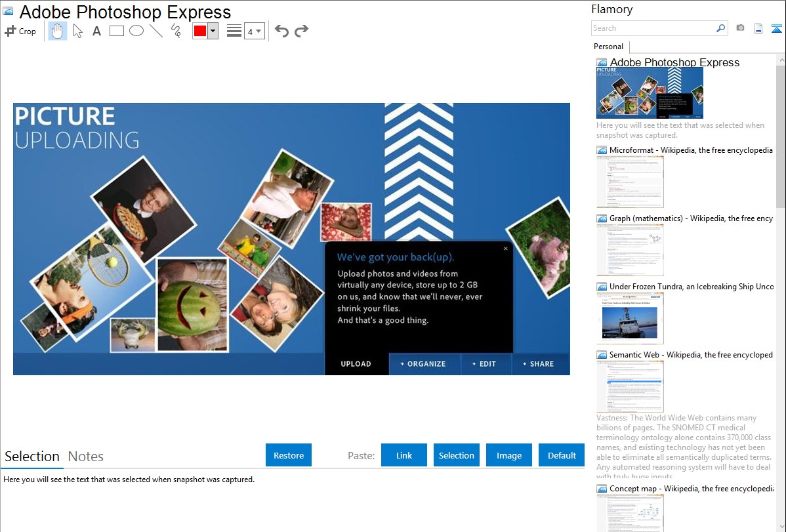Click the blue upload tray icon
Image resolution: width=786 pixels, height=532 pixels.
(x=776, y=29)
